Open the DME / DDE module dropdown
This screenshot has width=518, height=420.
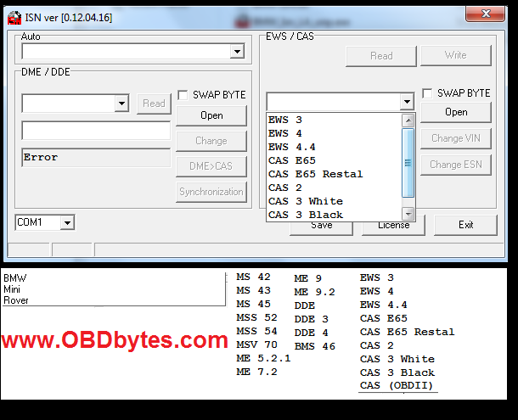tap(121, 104)
